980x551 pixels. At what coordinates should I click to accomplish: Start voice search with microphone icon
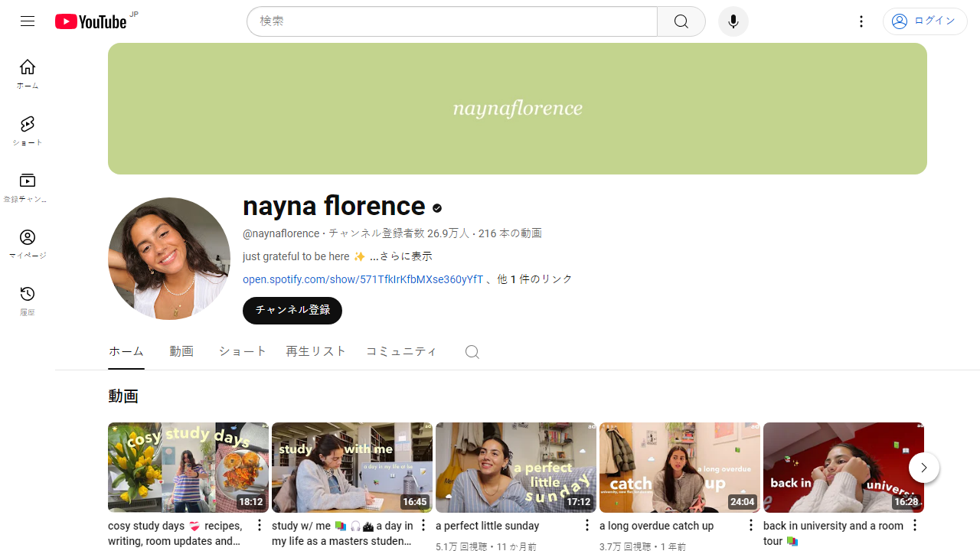click(x=733, y=21)
